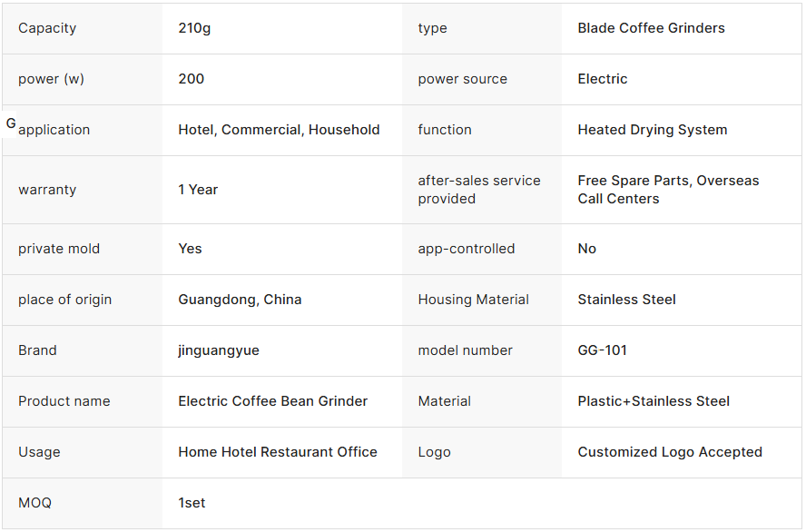806x532 pixels.
Task: Click the Capacity label cell
Action: [47, 28]
